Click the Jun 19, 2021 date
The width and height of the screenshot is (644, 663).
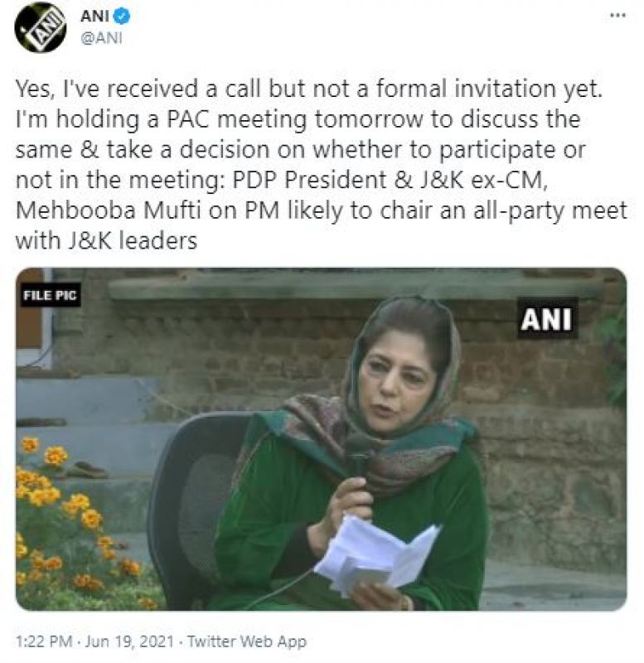pos(129,641)
